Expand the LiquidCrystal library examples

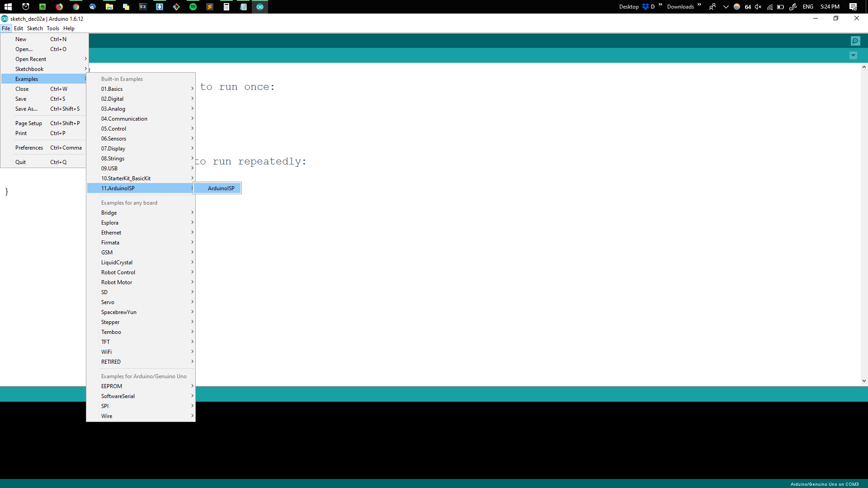(141, 263)
